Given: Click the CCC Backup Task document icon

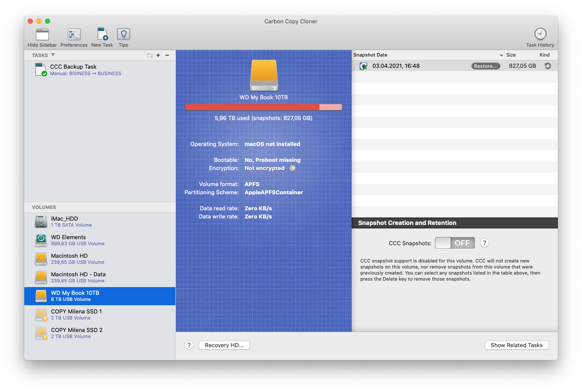Looking at the screenshot, I should [41, 70].
